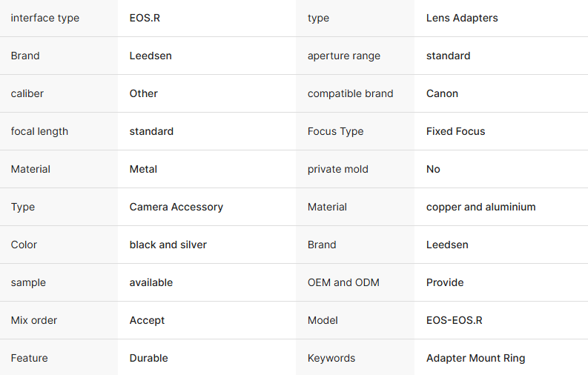Click the 'EOS.R' interface type value
The image size is (588, 375).
pos(145,18)
